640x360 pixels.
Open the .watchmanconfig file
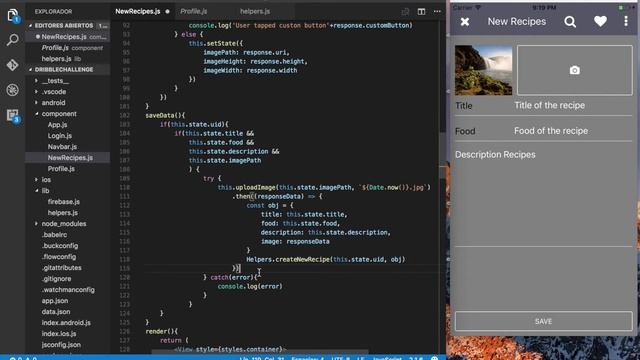68,290
